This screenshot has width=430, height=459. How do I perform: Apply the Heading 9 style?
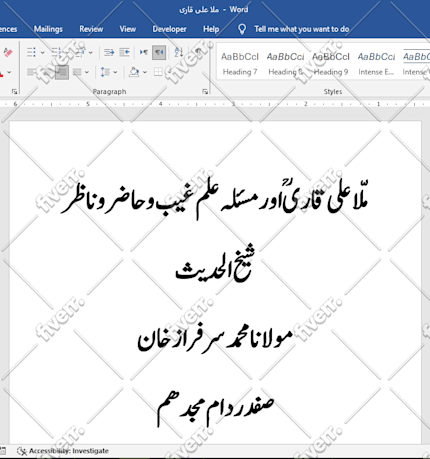331,64
